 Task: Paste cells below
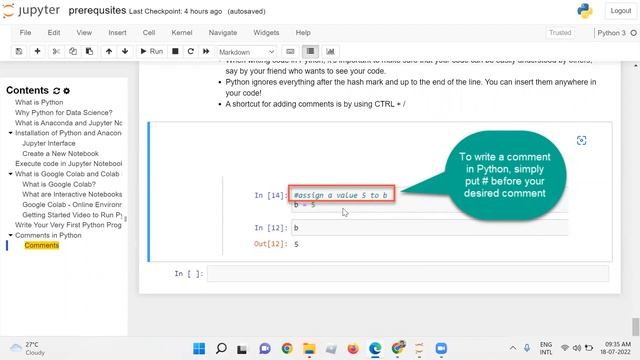(89, 51)
